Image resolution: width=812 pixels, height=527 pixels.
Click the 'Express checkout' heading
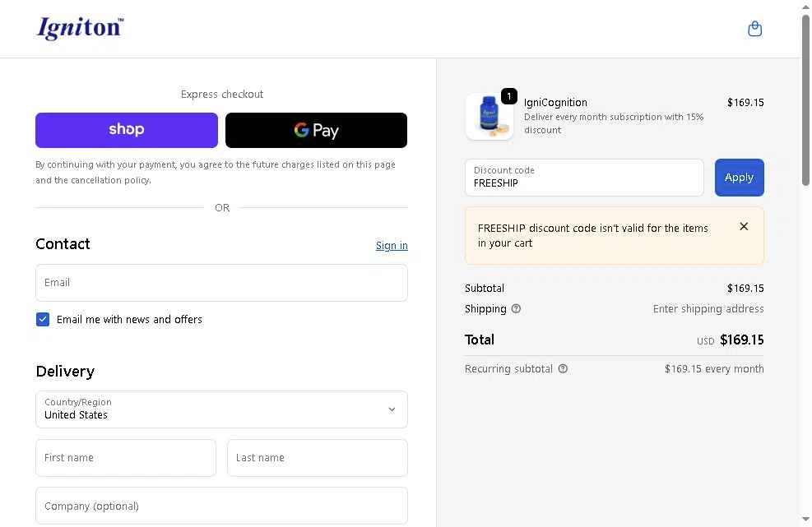click(221, 95)
